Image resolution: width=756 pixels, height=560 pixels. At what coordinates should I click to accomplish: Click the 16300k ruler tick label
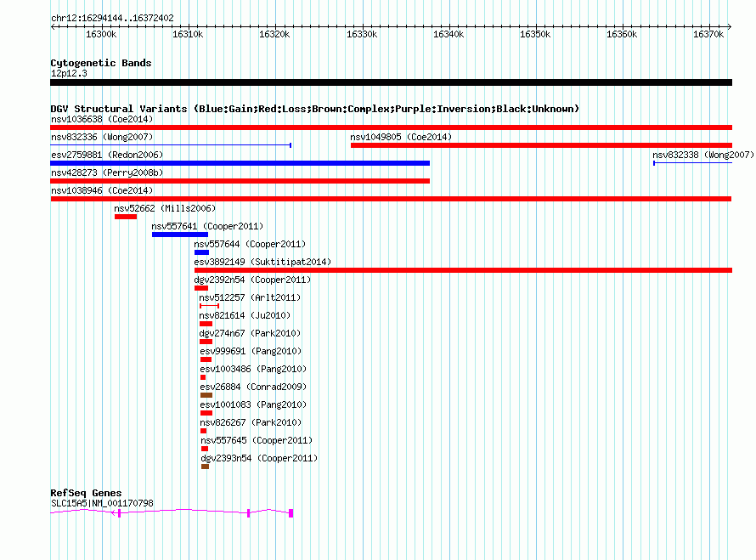click(101, 34)
